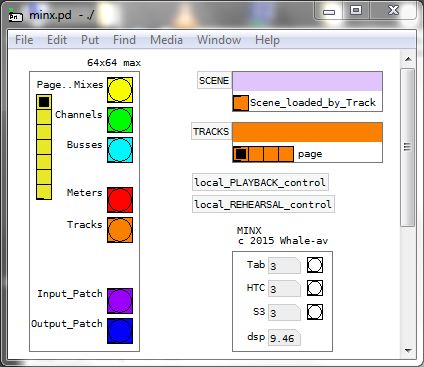Select third orange tracks page cell

point(271,154)
